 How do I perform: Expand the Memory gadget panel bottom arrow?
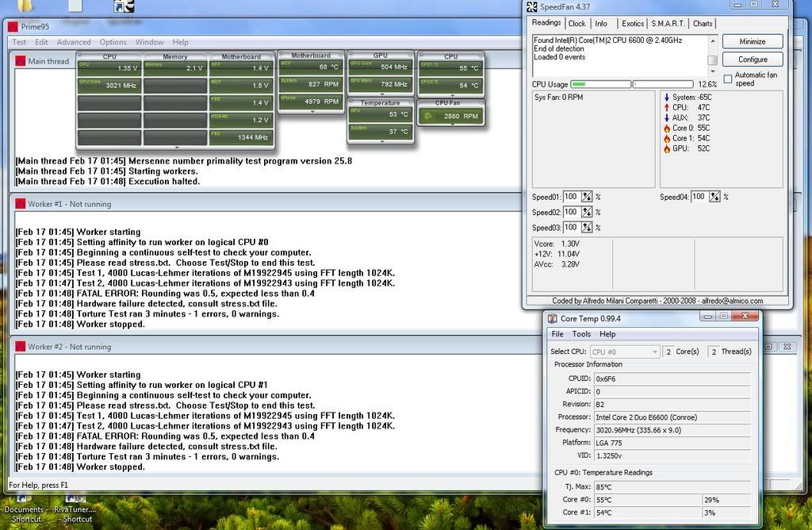click(175, 148)
